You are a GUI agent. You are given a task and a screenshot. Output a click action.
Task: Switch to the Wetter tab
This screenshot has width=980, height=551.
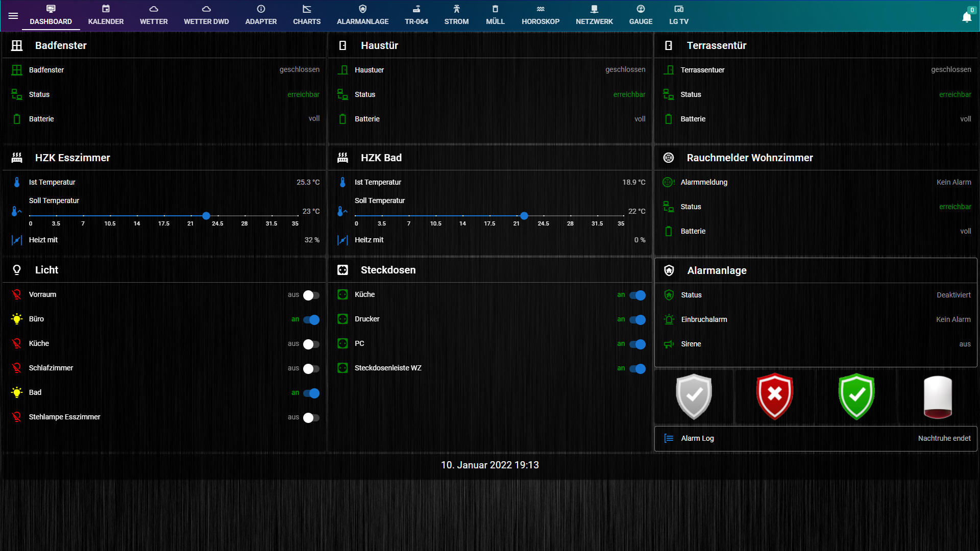154,15
